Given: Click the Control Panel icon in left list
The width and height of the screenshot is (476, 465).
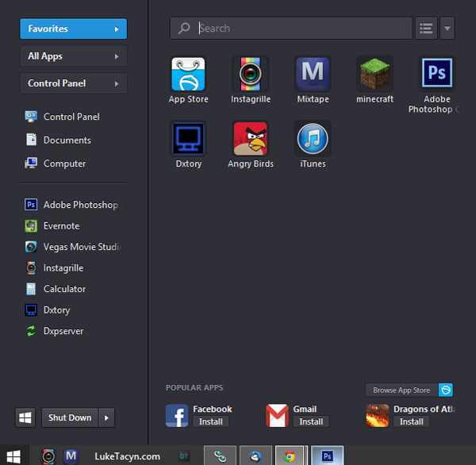Looking at the screenshot, I should click(x=31, y=117).
